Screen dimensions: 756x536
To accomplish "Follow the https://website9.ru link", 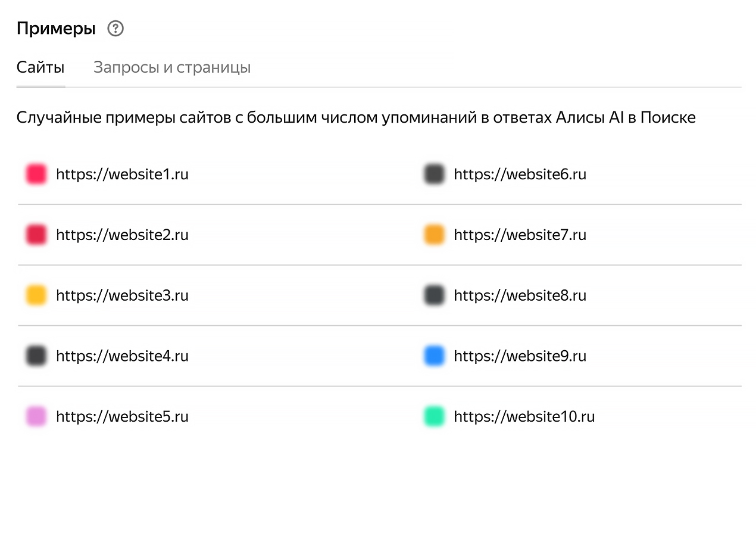I will point(520,356).
